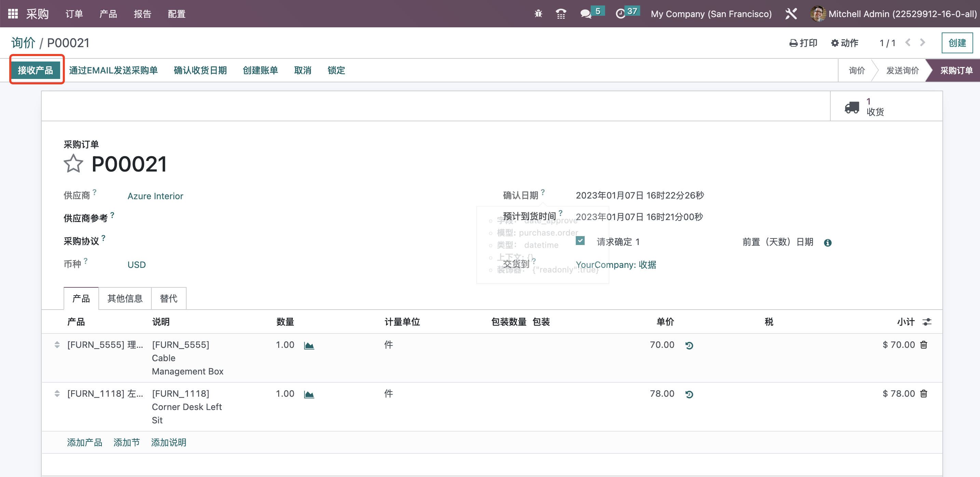Click the 创建账单 button
The image size is (980, 477).
click(260, 70)
